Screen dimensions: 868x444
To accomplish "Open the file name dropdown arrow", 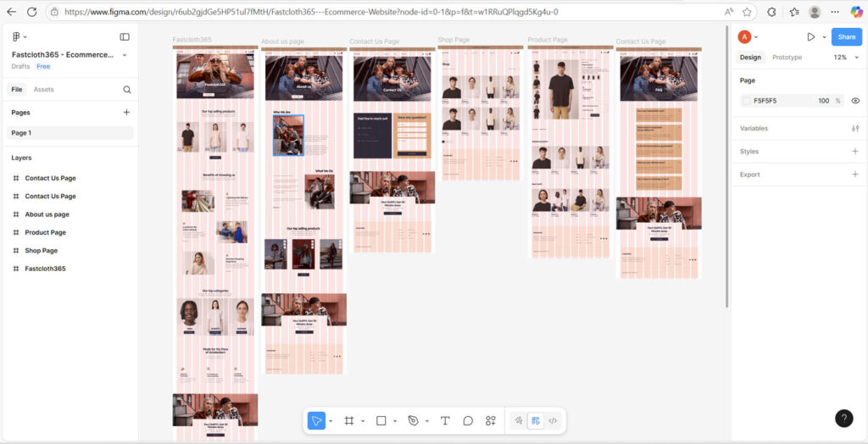I will tap(125, 55).
